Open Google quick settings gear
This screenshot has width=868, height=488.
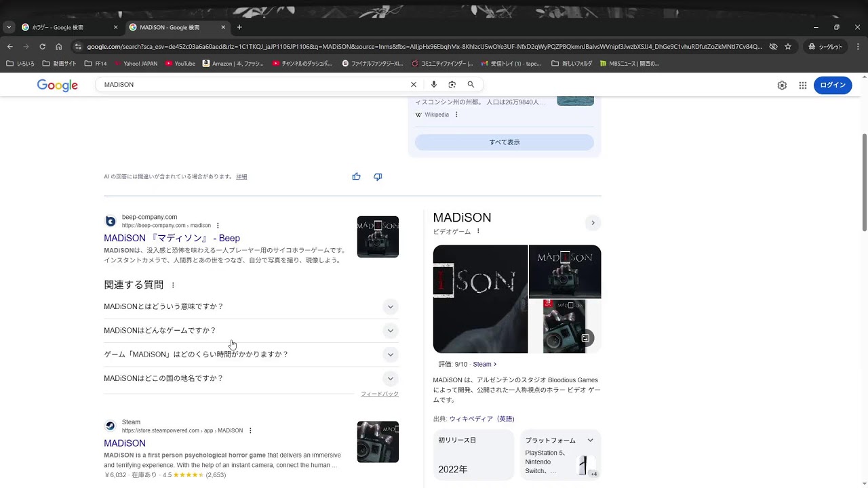[782, 85]
